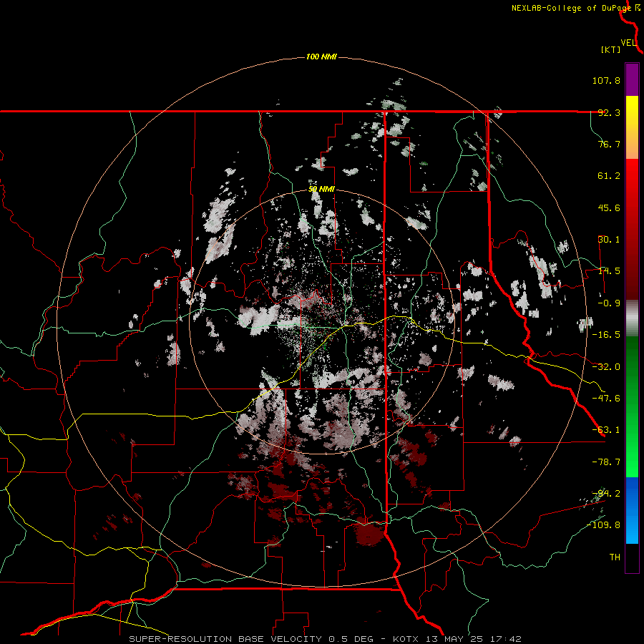The height and width of the screenshot is (644, 644).
Task: Select the -109.8 scale value
Action: pyautogui.click(x=603, y=525)
